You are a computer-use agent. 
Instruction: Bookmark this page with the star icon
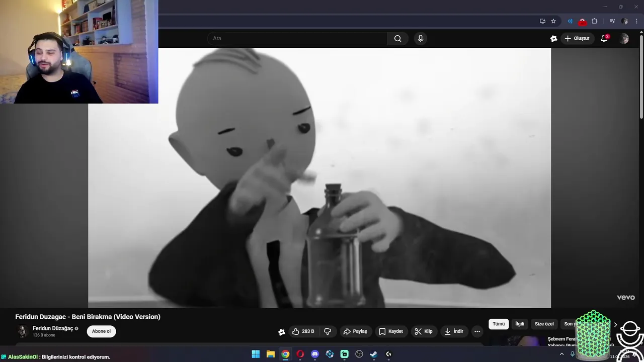[553, 21]
